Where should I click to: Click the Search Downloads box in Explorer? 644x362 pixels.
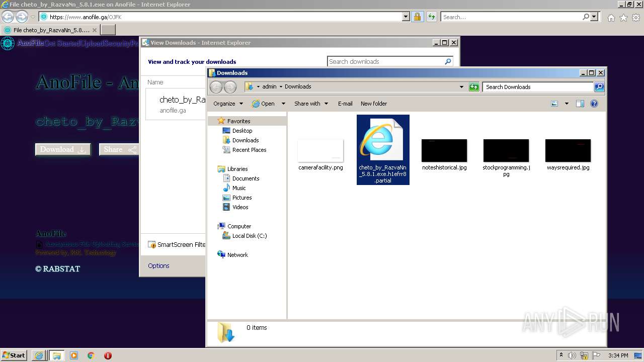point(538,87)
